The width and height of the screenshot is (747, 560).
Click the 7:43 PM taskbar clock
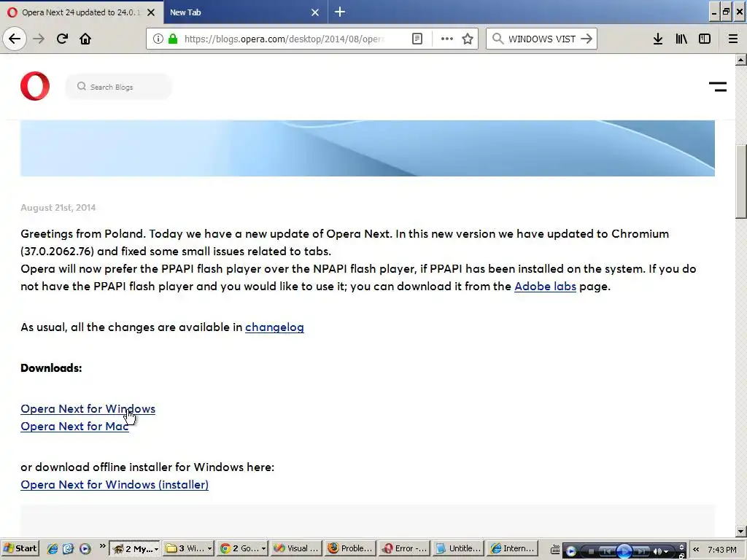click(x=722, y=550)
